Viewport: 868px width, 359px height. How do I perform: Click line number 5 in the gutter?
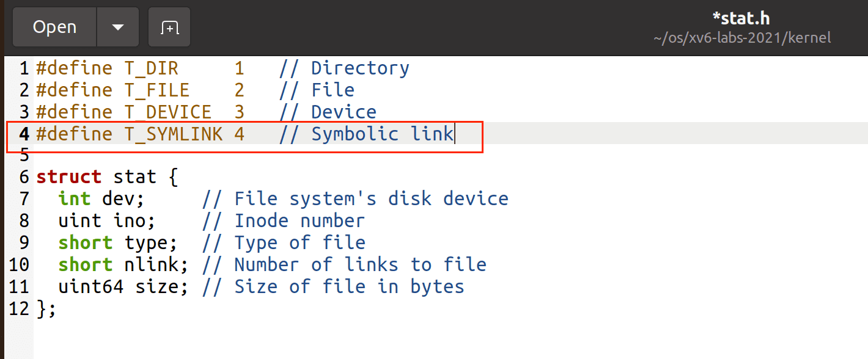24,155
